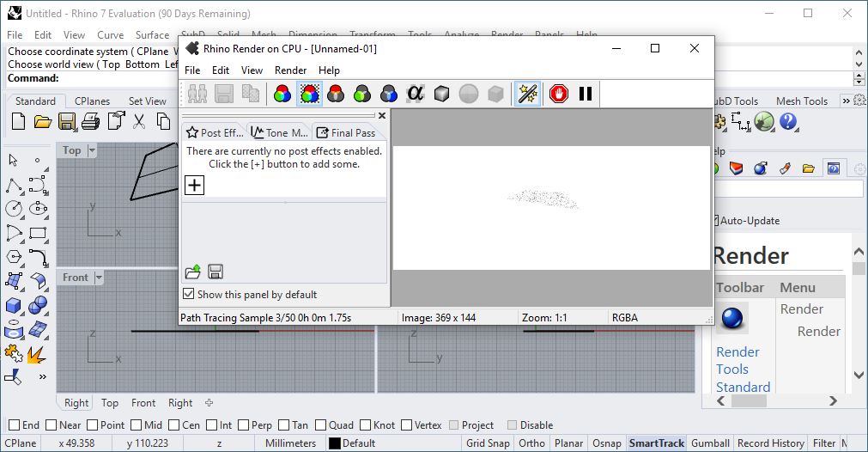Switch to Tone Mapping tab
This screenshot has height=452, width=868.
(x=279, y=132)
